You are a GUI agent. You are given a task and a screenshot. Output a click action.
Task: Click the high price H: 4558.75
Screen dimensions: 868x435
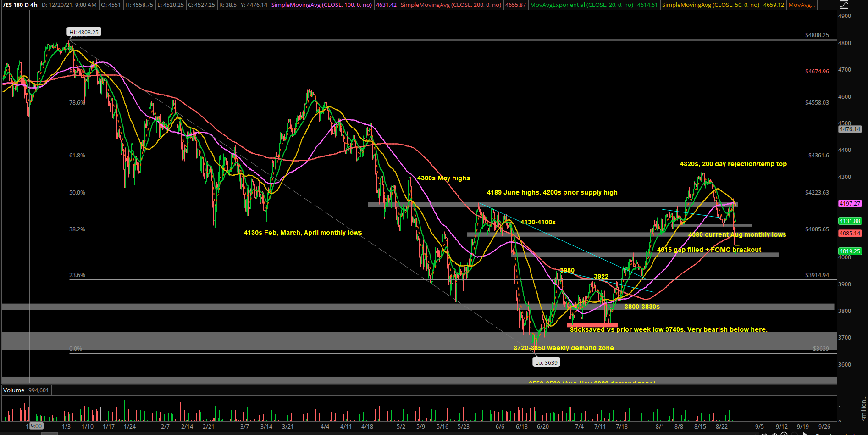pos(139,5)
